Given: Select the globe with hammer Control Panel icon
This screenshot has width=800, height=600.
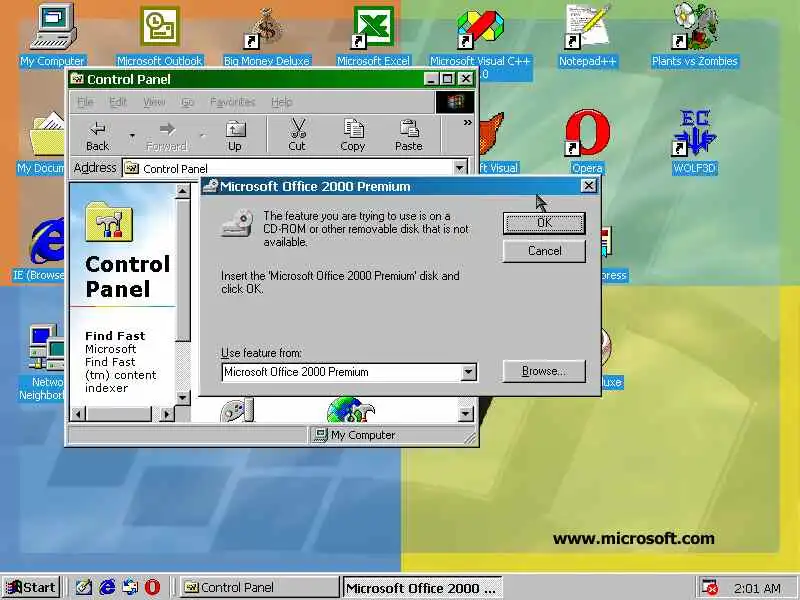Looking at the screenshot, I should [x=351, y=410].
